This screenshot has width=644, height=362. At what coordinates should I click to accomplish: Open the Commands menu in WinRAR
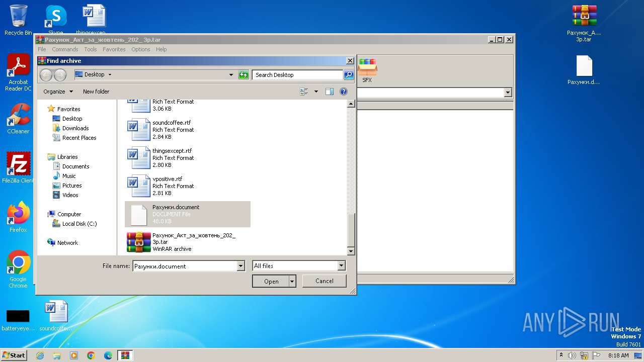(x=65, y=49)
